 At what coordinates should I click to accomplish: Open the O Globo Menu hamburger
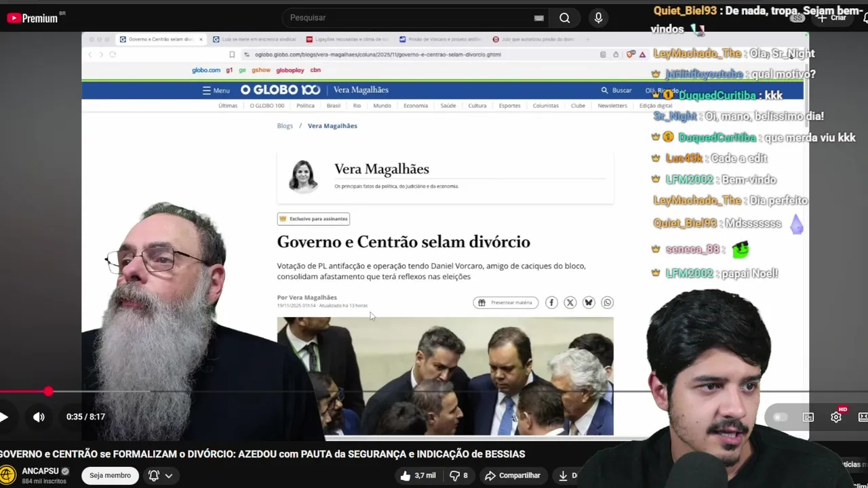tap(216, 90)
